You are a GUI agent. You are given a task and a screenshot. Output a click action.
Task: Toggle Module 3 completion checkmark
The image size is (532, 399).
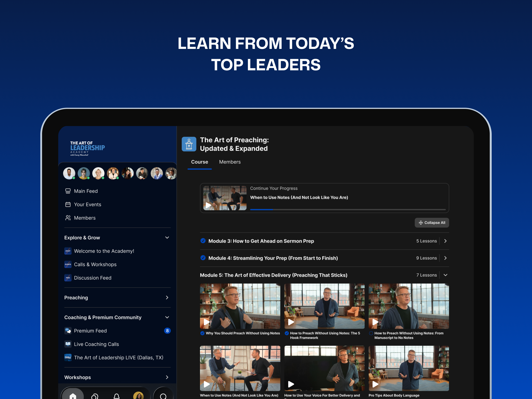click(x=203, y=241)
